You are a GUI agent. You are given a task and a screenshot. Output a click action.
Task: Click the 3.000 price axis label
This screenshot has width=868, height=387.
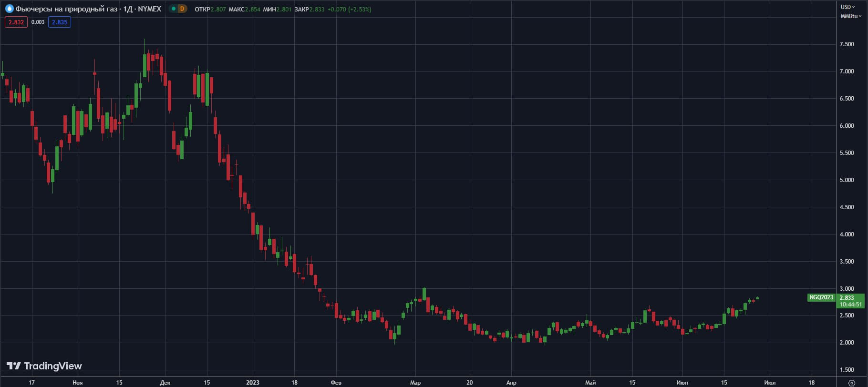pyautogui.click(x=847, y=289)
